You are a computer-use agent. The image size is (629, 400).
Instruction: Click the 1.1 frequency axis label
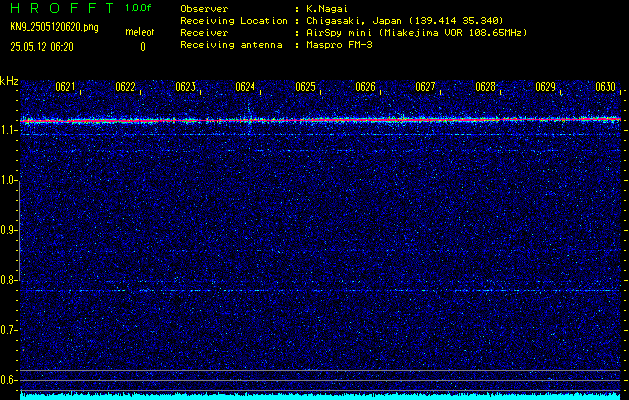pos(8,130)
